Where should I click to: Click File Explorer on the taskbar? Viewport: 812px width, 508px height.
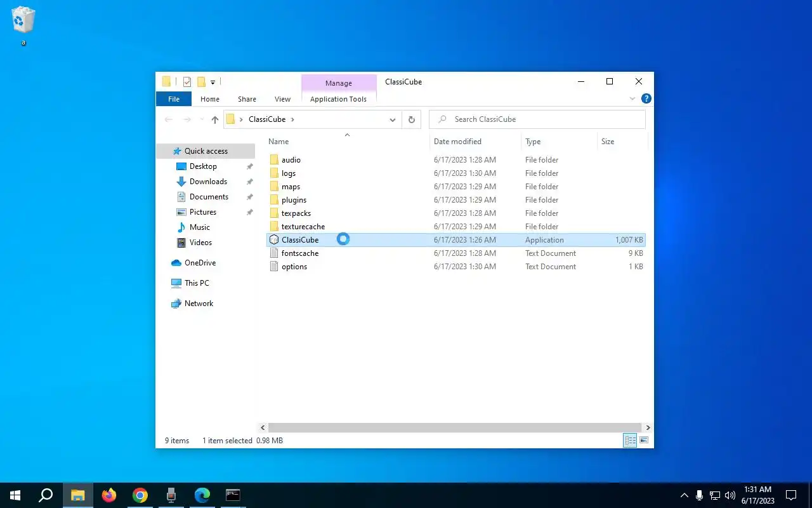tap(78, 495)
